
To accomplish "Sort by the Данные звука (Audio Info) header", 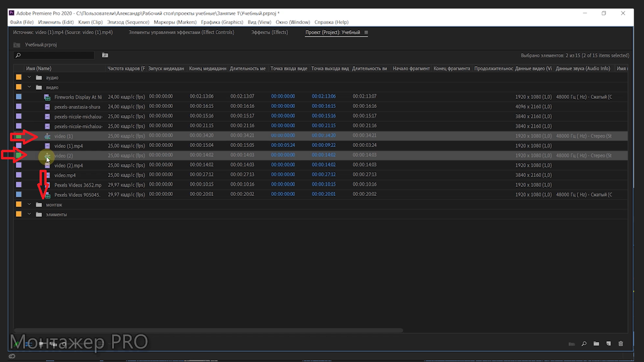I will pos(584,69).
